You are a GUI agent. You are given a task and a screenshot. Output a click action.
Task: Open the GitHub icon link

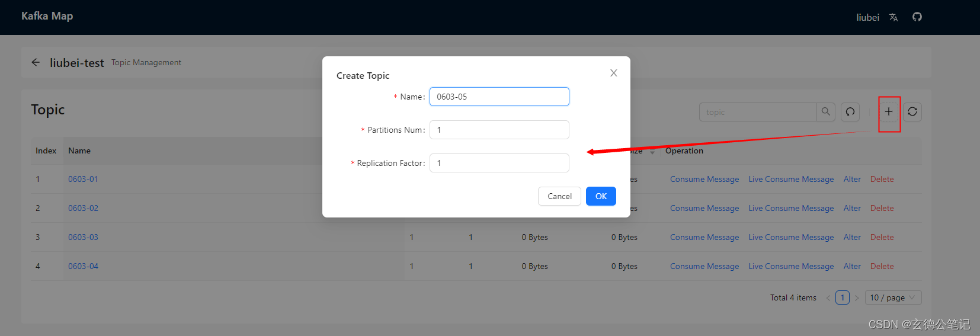point(917,17)
